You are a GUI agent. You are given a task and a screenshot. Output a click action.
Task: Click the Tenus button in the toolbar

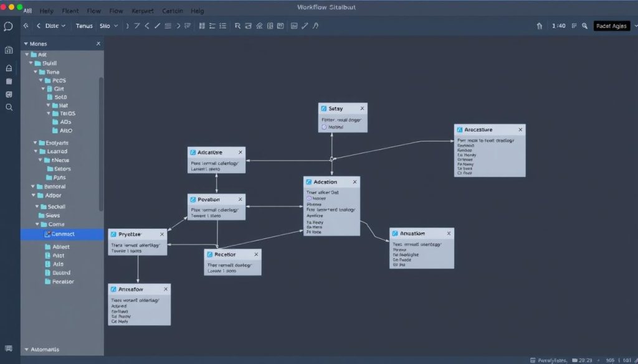(83, 26)
